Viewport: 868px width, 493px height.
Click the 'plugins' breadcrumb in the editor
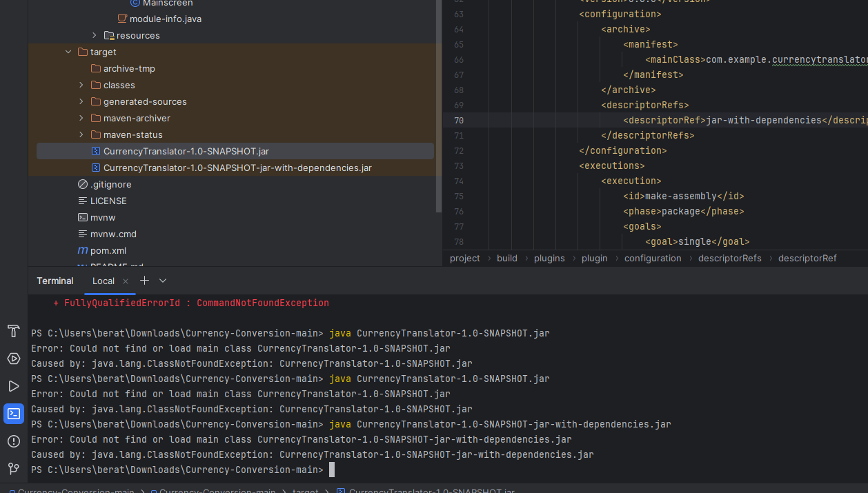pyautogui.click(x=549, y=258)
